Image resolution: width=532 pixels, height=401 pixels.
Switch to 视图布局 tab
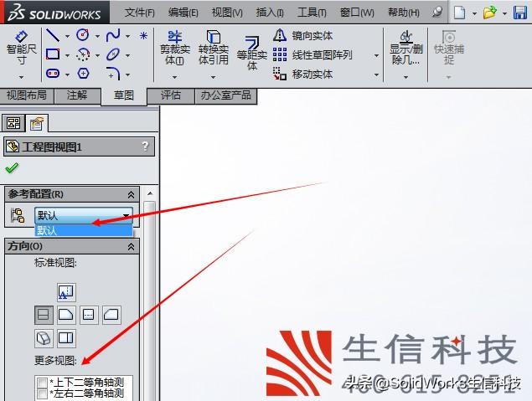[x=27, y=95]
